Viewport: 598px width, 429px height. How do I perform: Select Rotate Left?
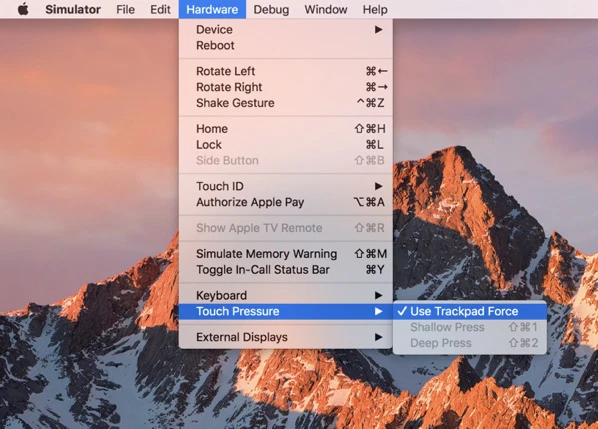click(286, 71)
